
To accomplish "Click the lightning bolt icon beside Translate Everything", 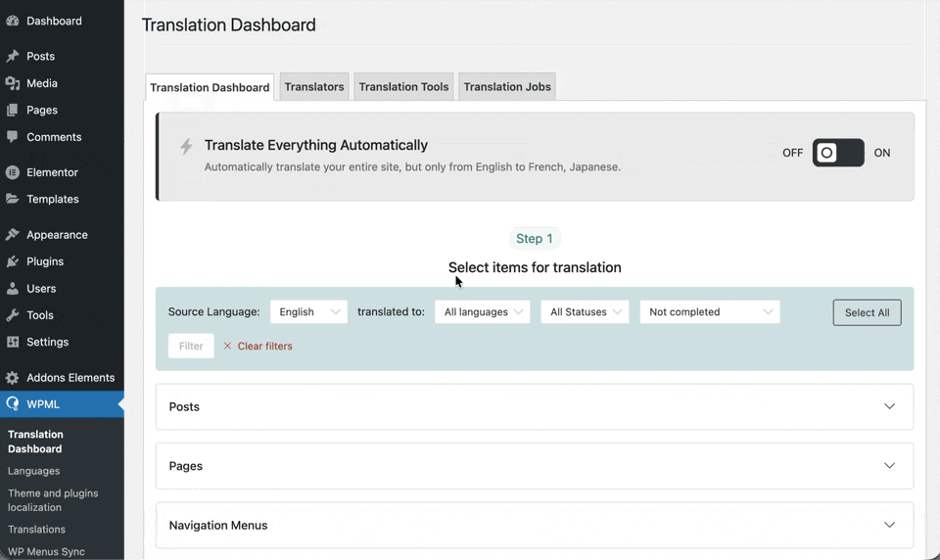I will (186, 146).
